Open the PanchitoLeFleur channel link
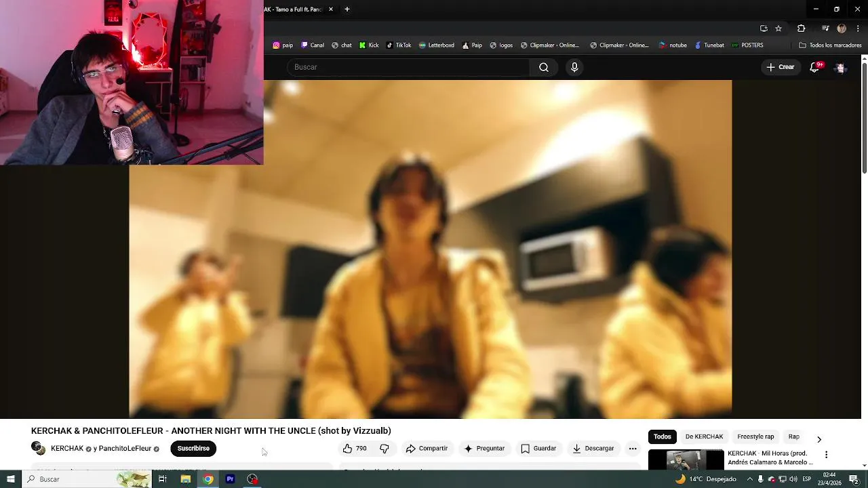Viewport: 868px width, 488px height. (x=126, y=449)
